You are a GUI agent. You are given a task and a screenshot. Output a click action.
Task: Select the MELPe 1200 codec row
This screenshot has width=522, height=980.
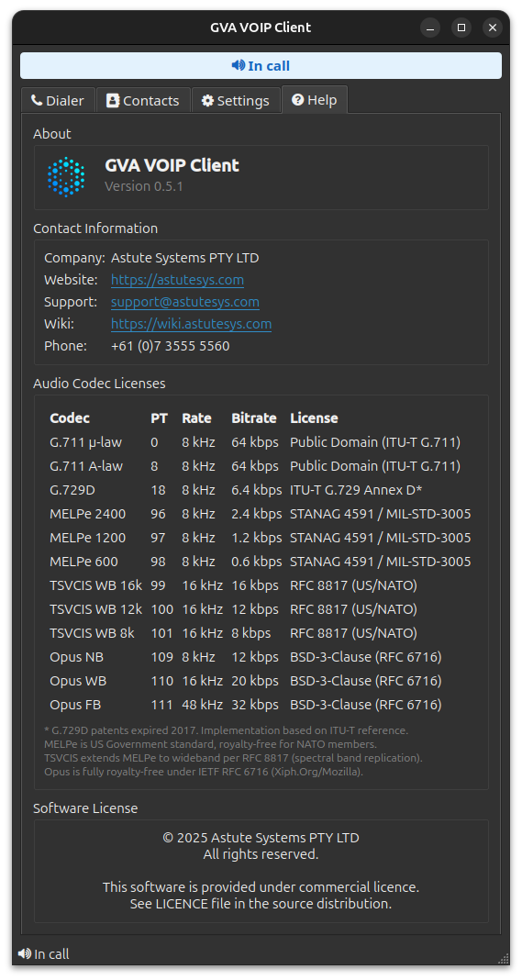(261, 538)
